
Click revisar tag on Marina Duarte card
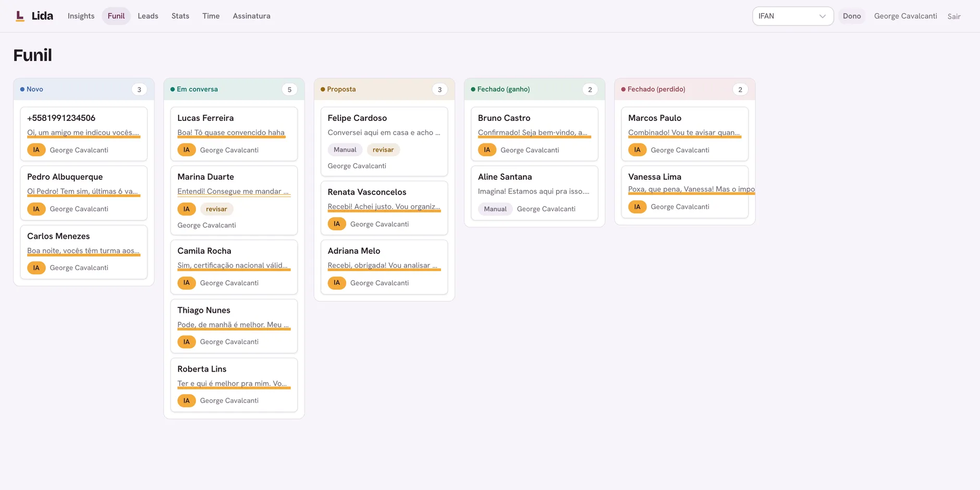216,209
